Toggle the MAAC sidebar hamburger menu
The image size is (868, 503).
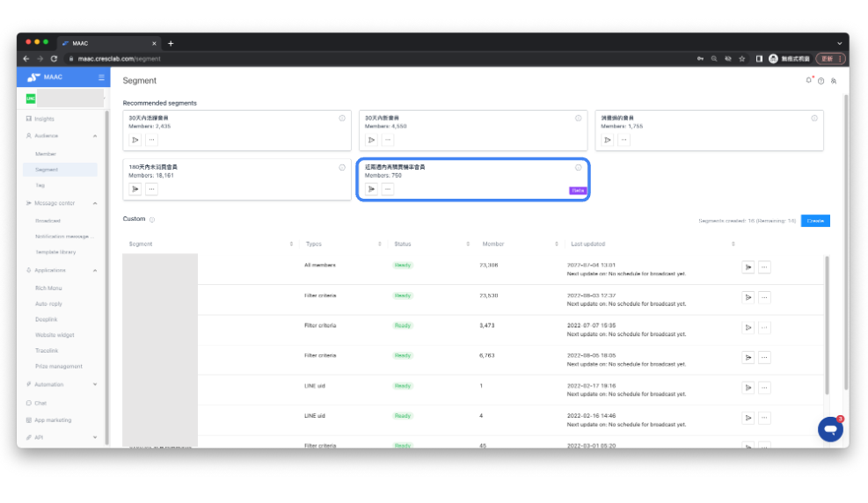coord(101,78)
